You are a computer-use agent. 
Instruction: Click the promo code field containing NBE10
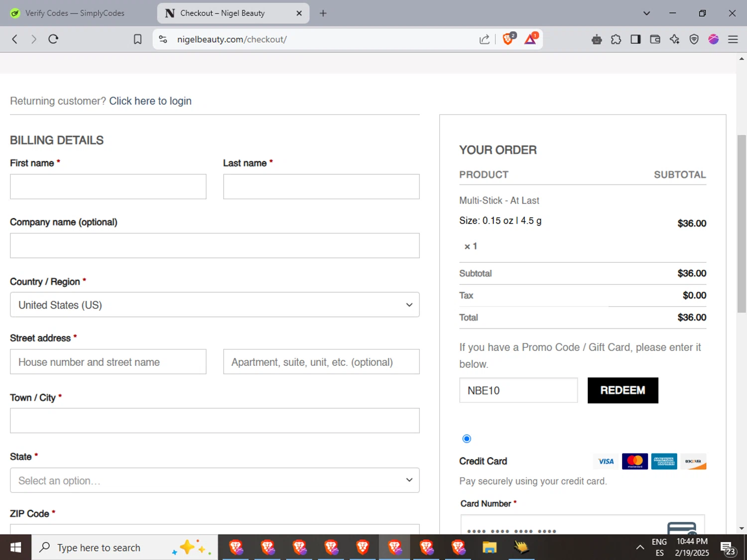[518, 390]
